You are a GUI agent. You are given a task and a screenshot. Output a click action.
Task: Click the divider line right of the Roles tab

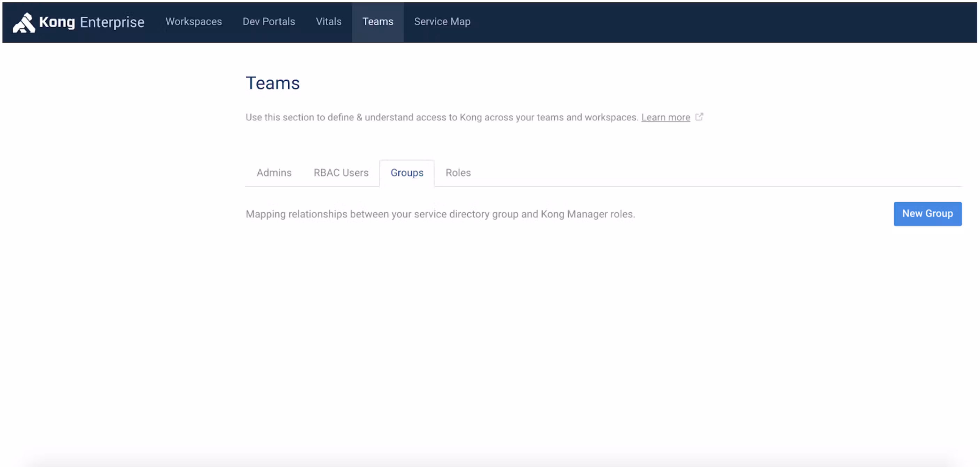coord(723,186)
